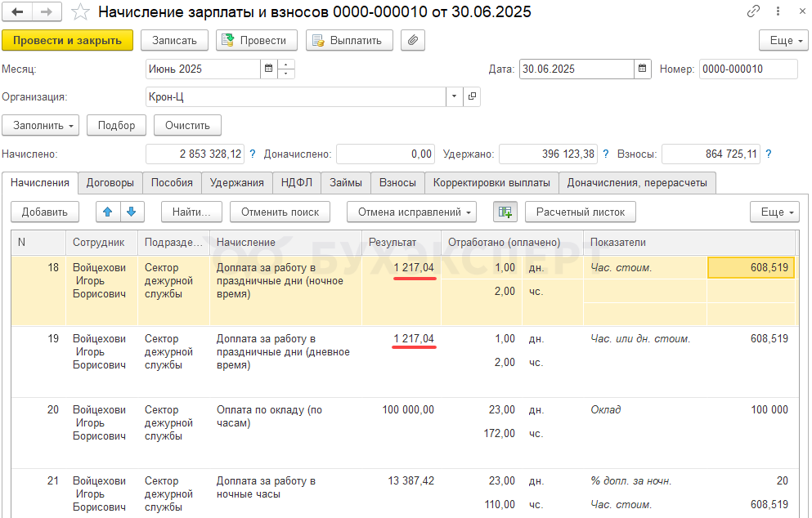Go forward with the right arrow button

click(47, 12)
